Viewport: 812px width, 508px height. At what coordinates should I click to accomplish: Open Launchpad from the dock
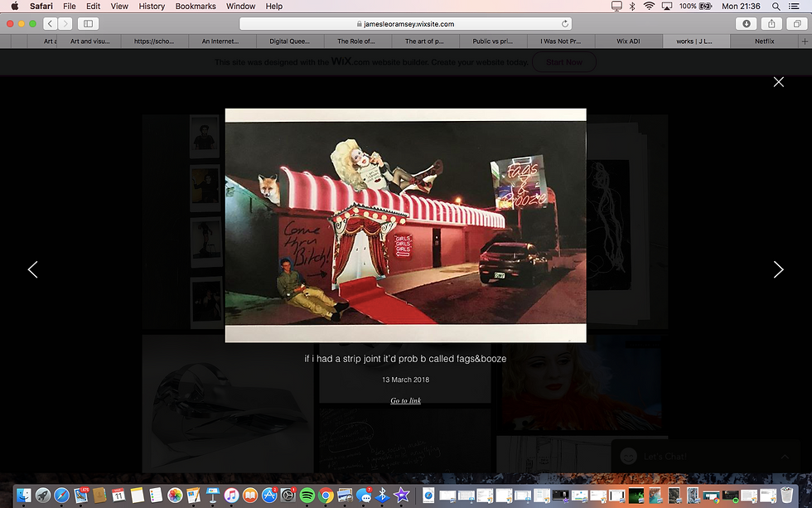(x=42, y=496)
